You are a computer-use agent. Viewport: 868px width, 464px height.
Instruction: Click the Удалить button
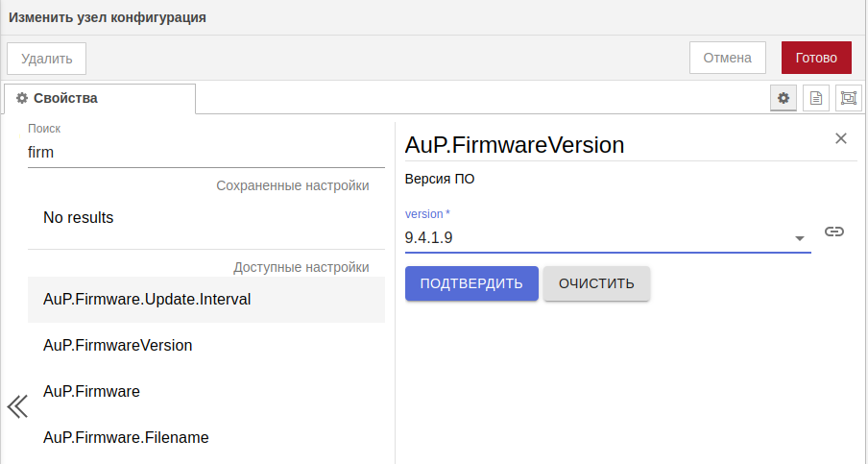[47, 58]
